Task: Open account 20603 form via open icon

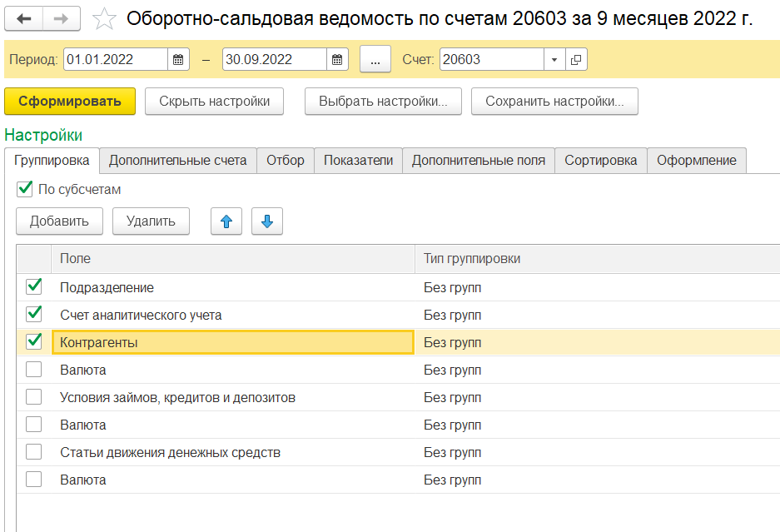Action: tap(576, 60)
